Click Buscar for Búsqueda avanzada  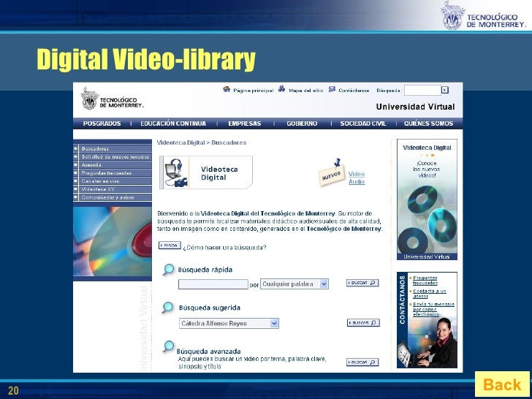pos(362,362)
